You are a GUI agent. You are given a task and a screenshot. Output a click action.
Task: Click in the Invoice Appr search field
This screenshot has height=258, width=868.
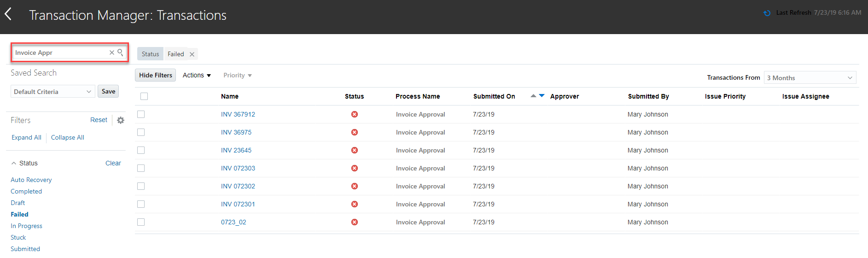coord(60,53)
